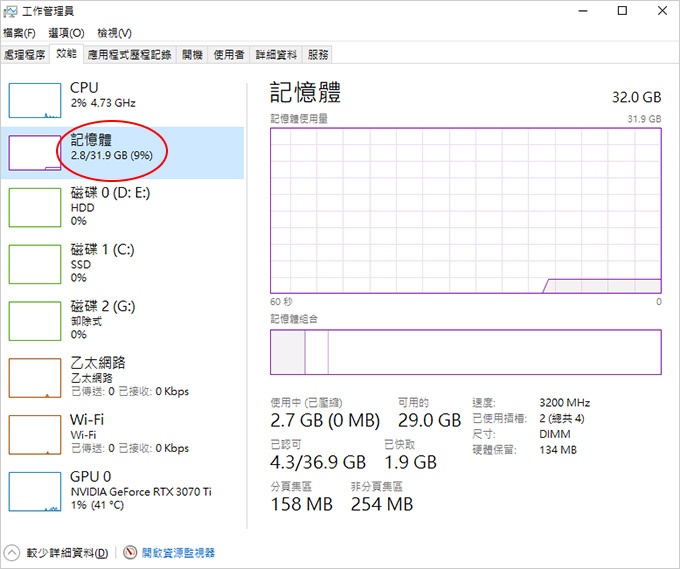The height and width of the screenshot is (569, 680).
Task: Collapse with 較少詳細資料 chevron icon
Action: [x=12, y=553]
